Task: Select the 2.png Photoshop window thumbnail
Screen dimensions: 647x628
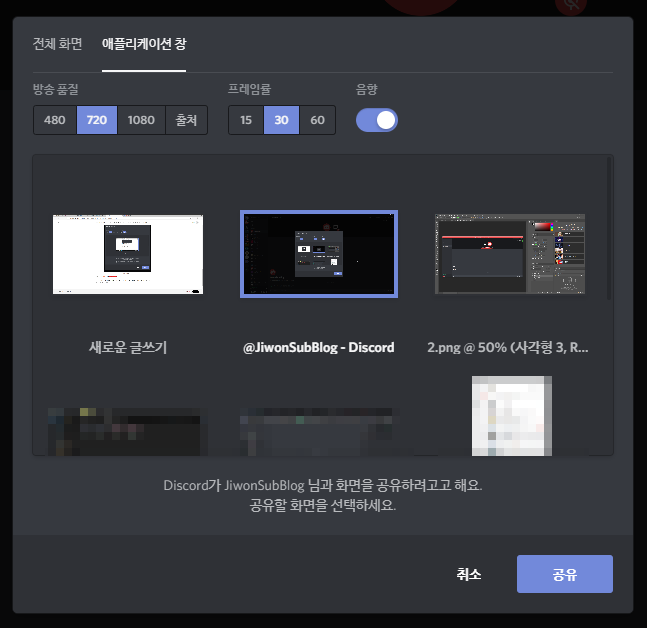Action: tap(510, 254)
